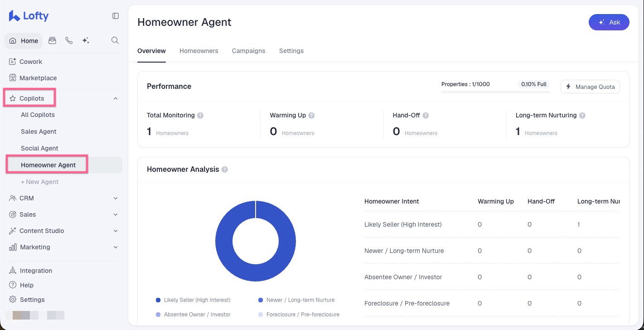Click the 0.10% Full badge
The width and height of the screenshot is (644, 330).
(533, 84)
